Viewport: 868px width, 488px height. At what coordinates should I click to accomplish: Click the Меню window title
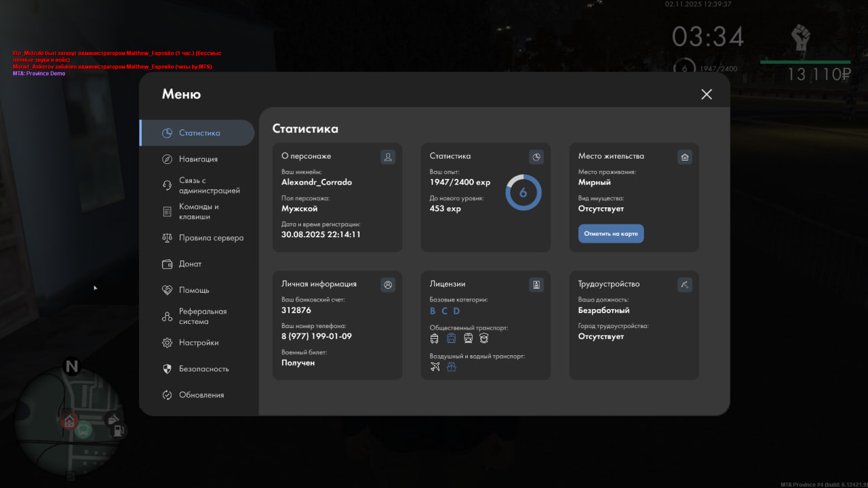(181, 94)
